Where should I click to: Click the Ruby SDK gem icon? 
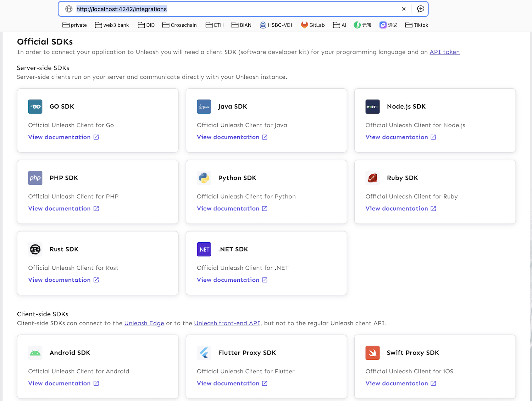pos(372,178)
